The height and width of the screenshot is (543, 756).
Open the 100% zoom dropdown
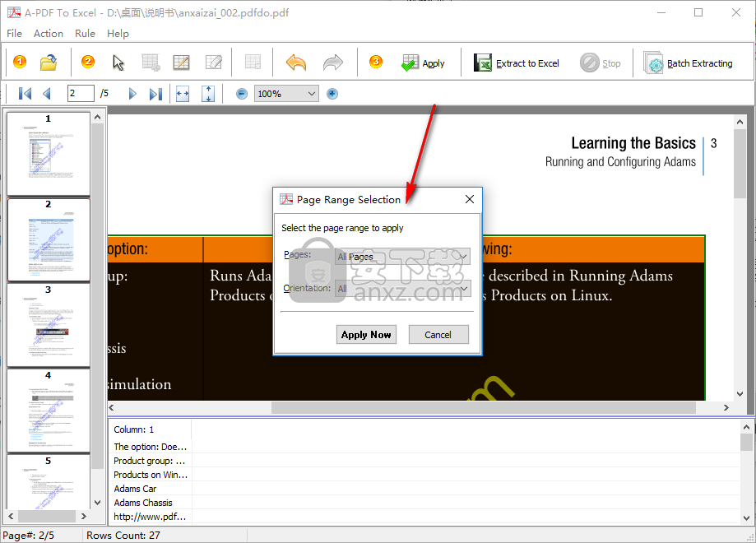pyautogui.click(x=286, y=94)
